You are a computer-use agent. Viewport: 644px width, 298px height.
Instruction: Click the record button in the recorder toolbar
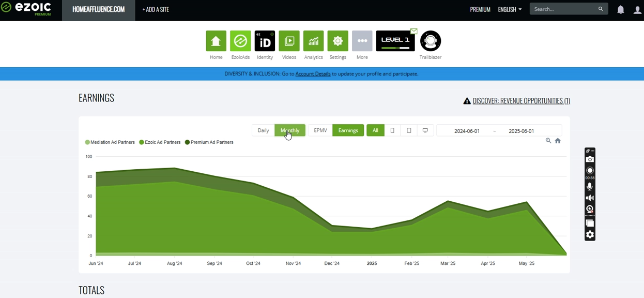point(590,171)
